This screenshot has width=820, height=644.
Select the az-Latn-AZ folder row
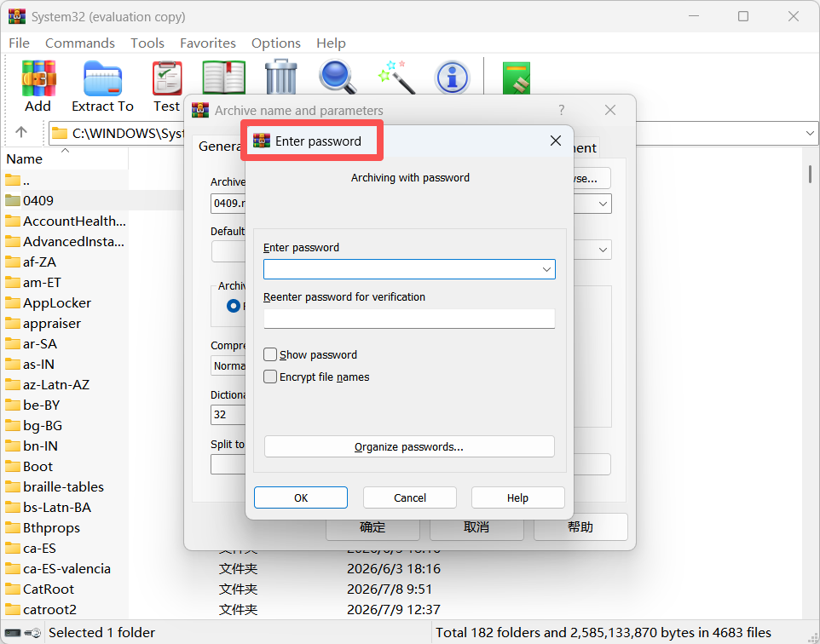[x=66, y=385]
